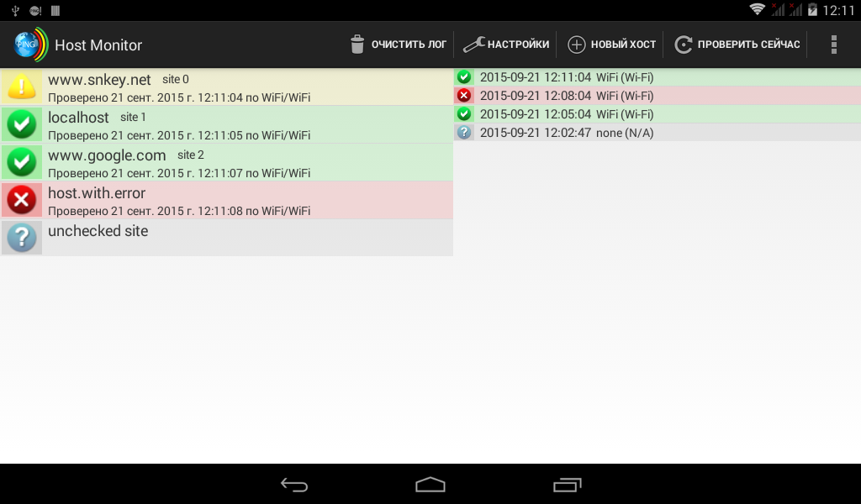This screenshot has width=861, height=504.
Task: Click the trash can icon for clearing log
Action: coord(357,45)
